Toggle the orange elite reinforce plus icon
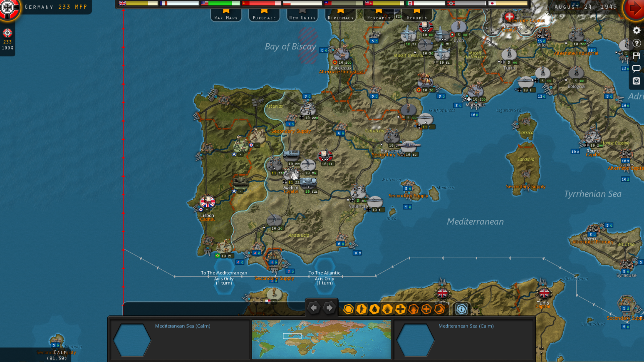The image size is (644, 362). [426, 309]
